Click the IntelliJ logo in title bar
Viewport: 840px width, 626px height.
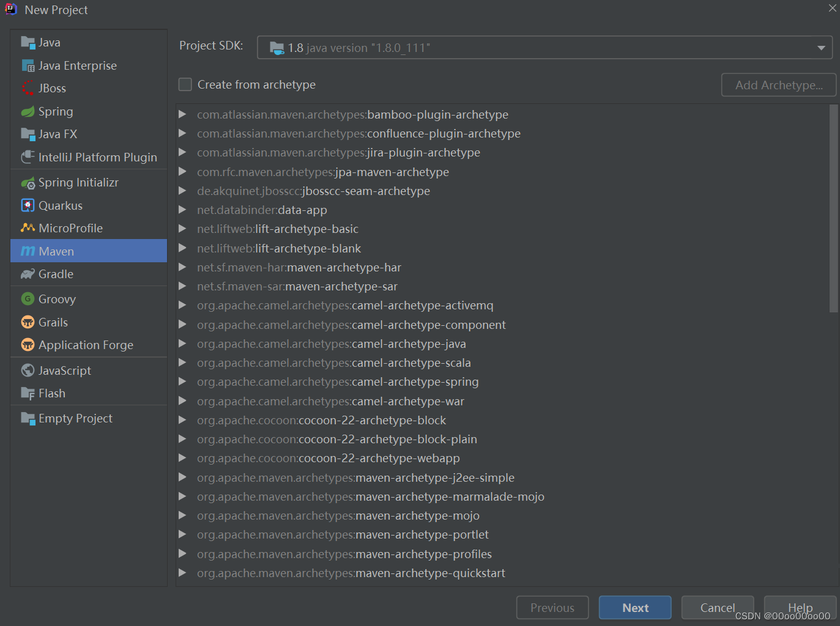(11, 9)
